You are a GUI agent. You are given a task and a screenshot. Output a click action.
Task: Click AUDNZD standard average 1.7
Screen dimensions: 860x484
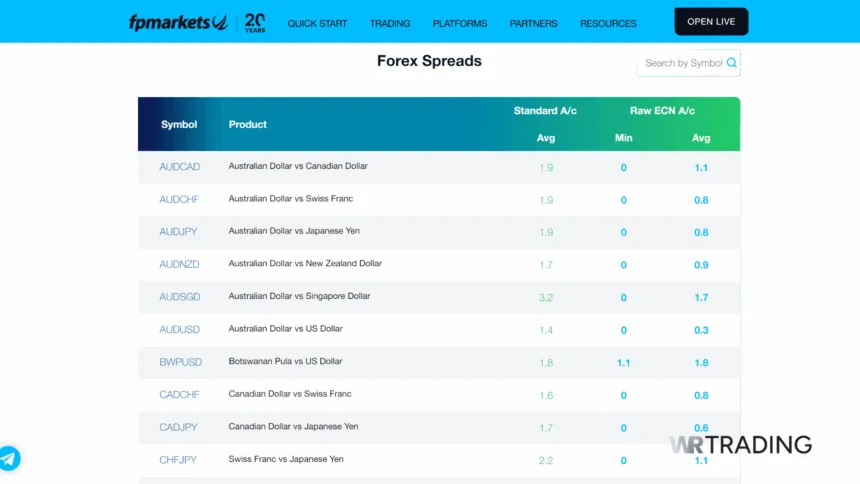546,264
